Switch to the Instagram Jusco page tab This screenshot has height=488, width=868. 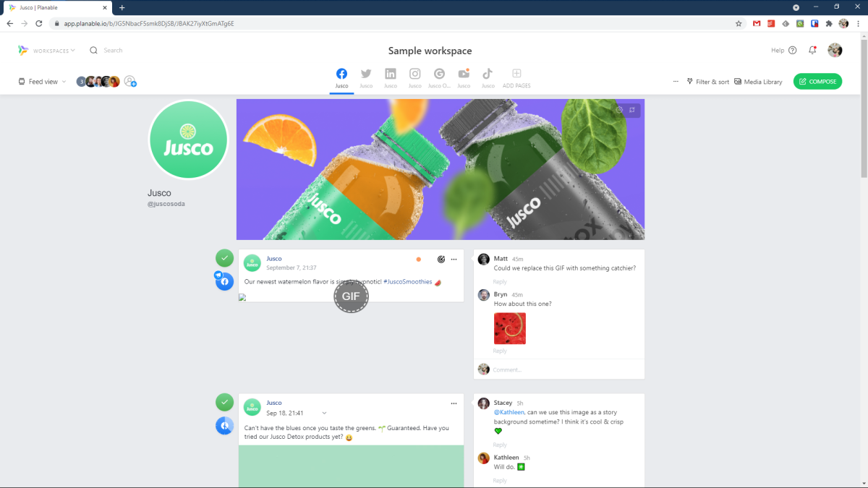414,78
